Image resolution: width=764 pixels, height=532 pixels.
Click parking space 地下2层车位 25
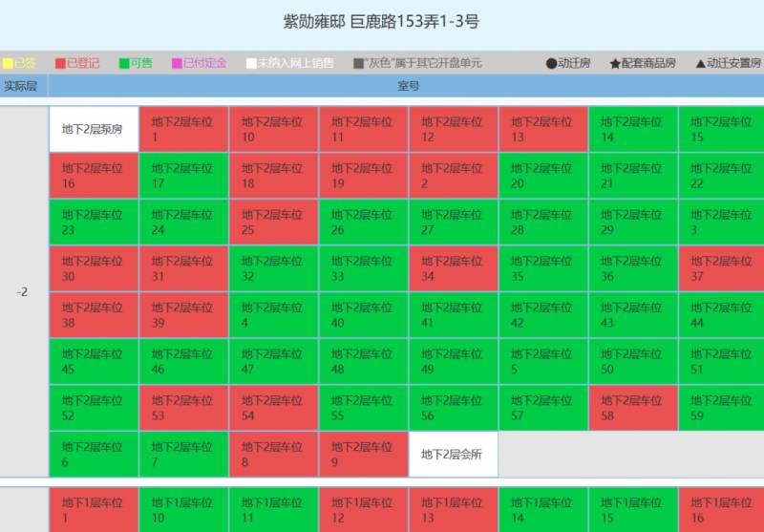coord(273,222)
